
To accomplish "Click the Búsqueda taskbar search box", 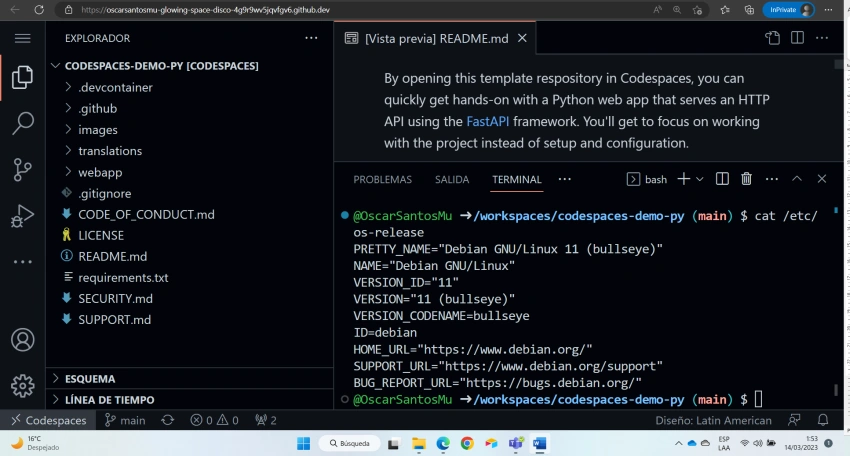I will pos(350,444).
